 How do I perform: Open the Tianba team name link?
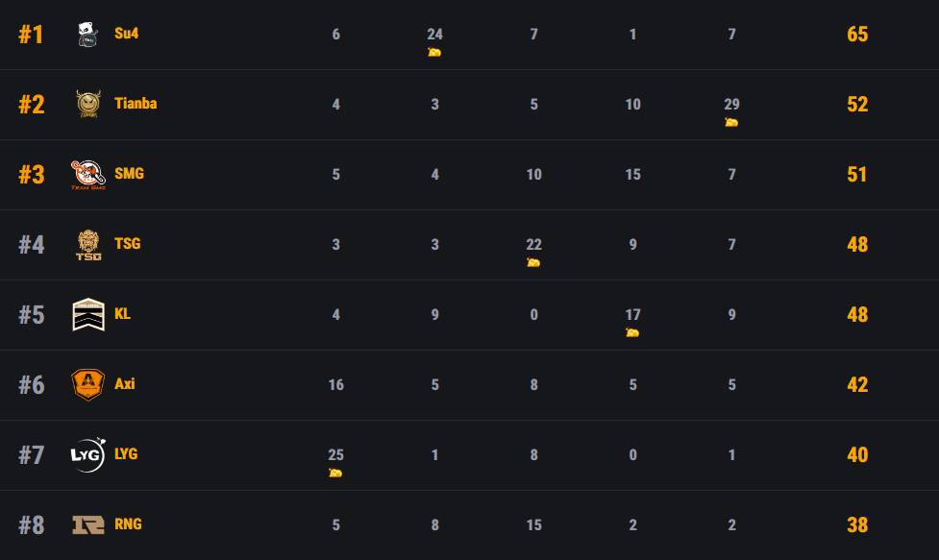[136, 104]
